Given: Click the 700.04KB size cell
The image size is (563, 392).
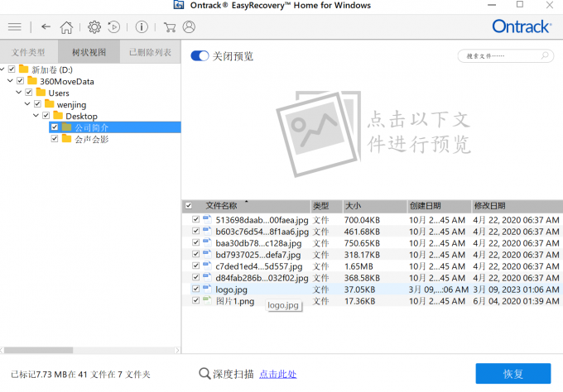Looking at the screenshot, I should click(362, 220).
